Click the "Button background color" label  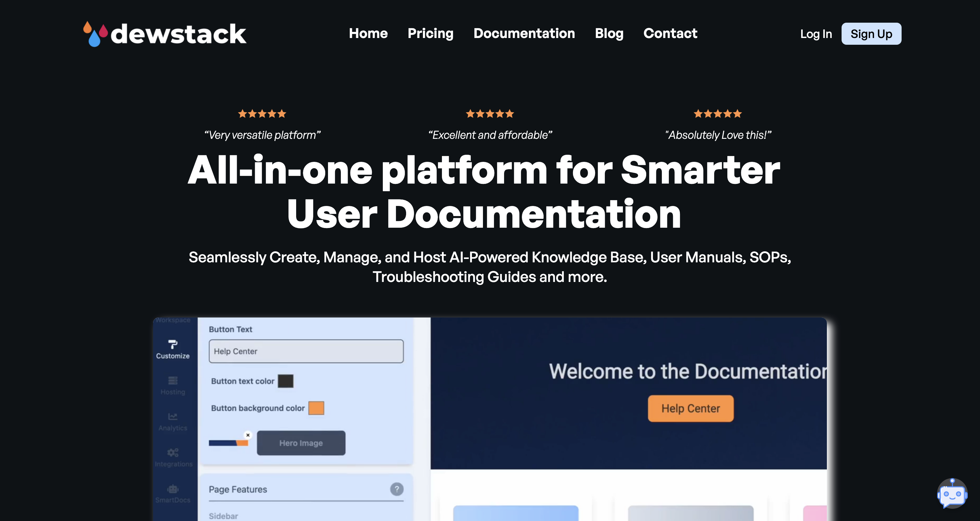(258, 408)
